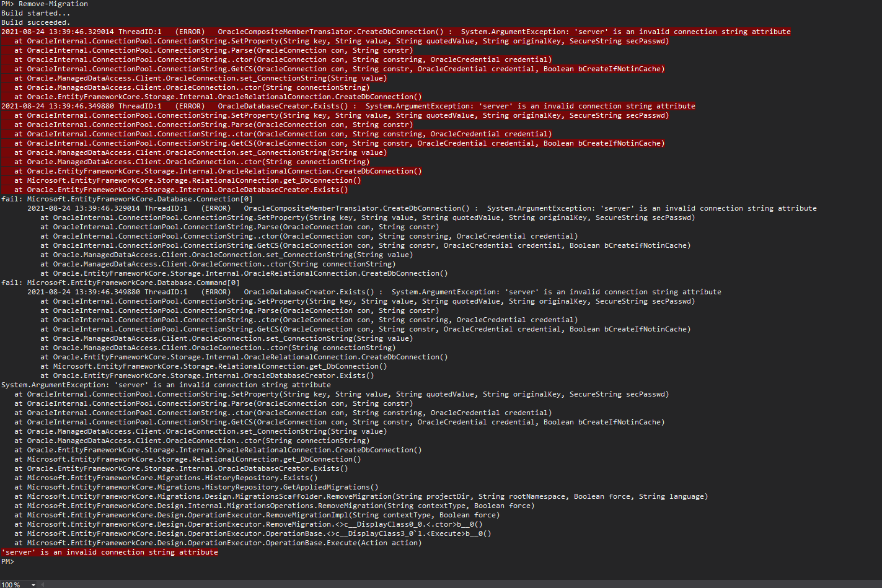Click the 'HistoryRepository.Exists()' stack frame
The image size is (882, 588).
click(166, 478)
